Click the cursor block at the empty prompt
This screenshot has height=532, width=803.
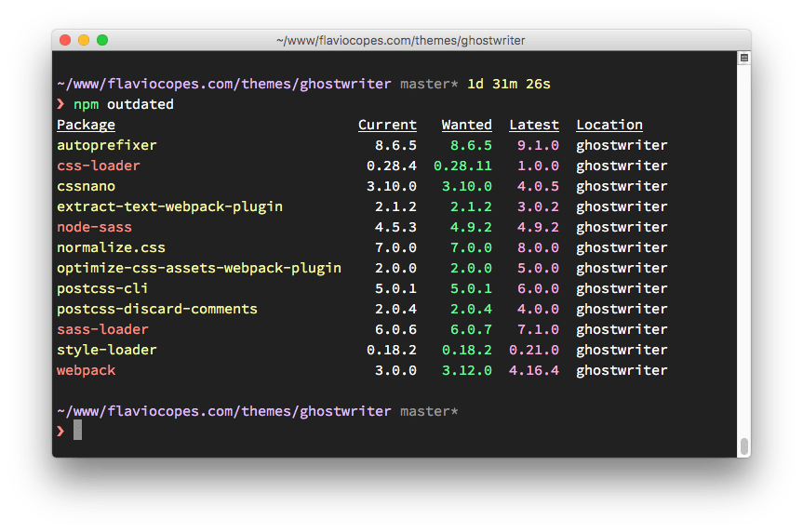[78, 430]
